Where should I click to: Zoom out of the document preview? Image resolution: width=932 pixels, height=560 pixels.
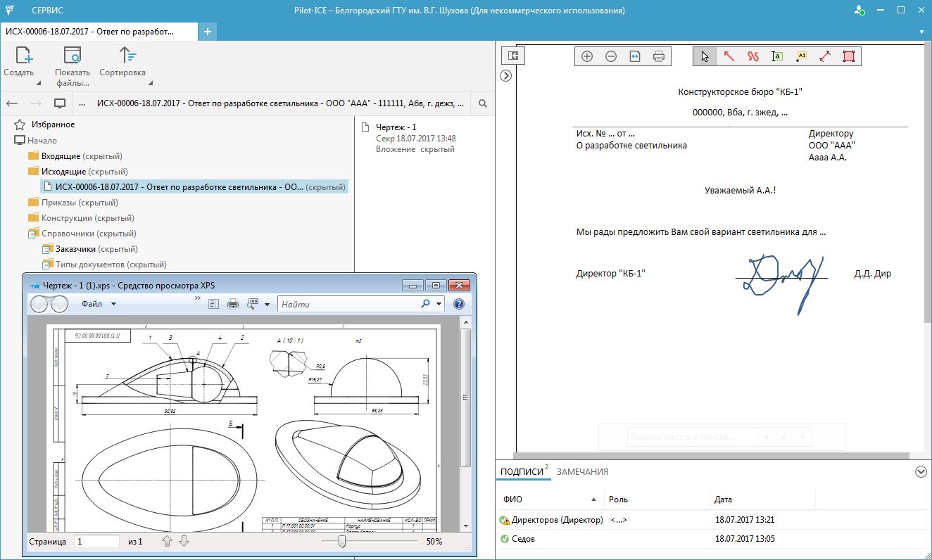coord(611,56)
